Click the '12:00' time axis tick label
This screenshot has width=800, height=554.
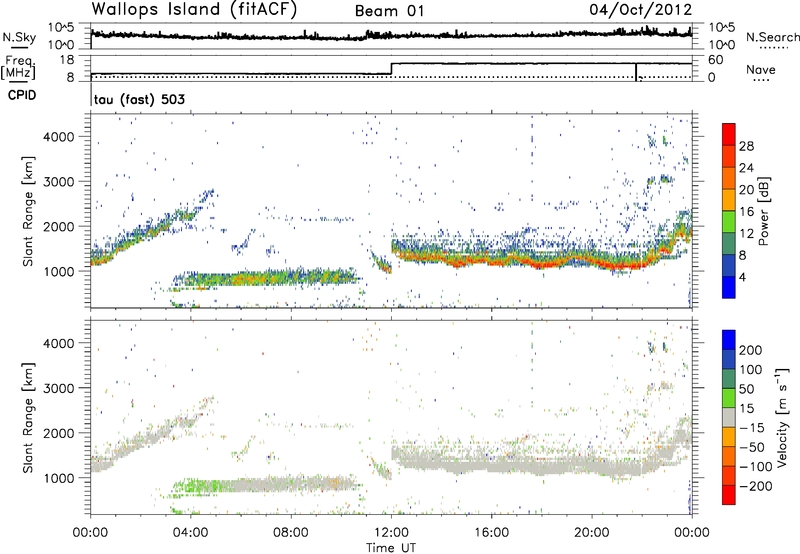(391, 533)
